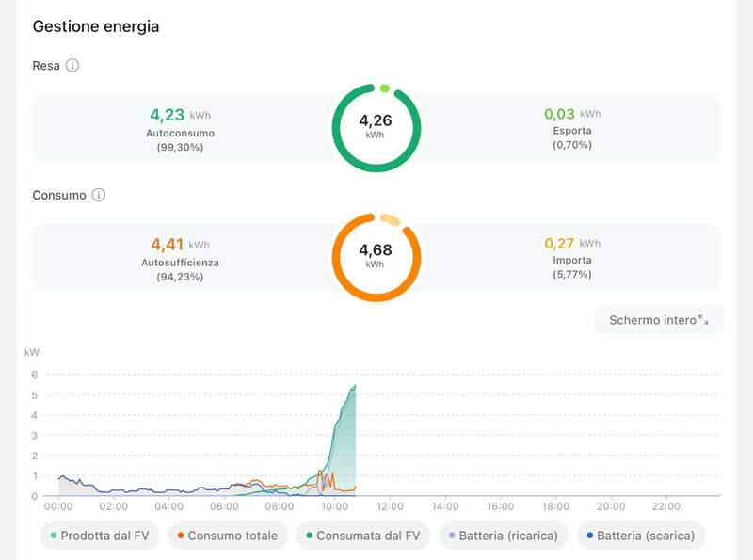The width and height of the screenshot is (753, 560).
Task: Click the info icon next to Consumo
Action: tap(98, 196)
